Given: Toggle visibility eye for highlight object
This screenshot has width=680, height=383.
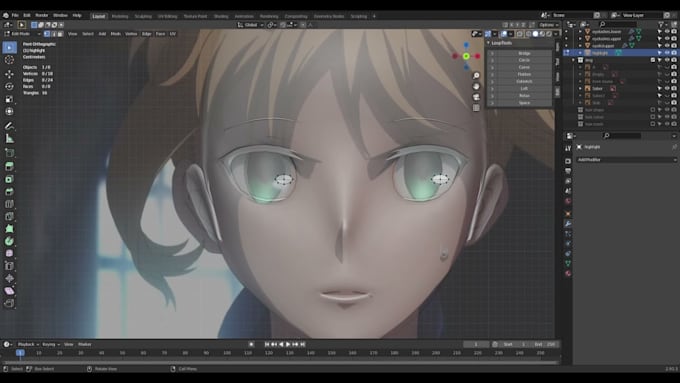Looking at the screenshot, I should click(667, 53).
